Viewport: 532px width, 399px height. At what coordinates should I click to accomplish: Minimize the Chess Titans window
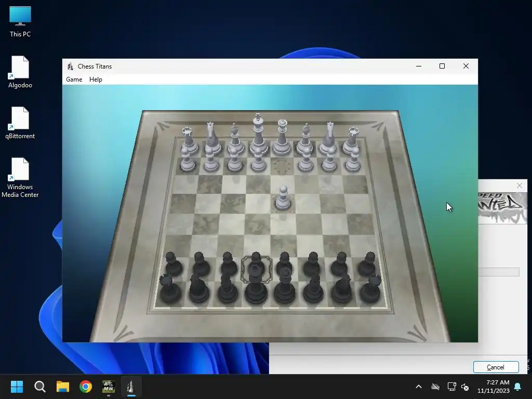[419, 66]
